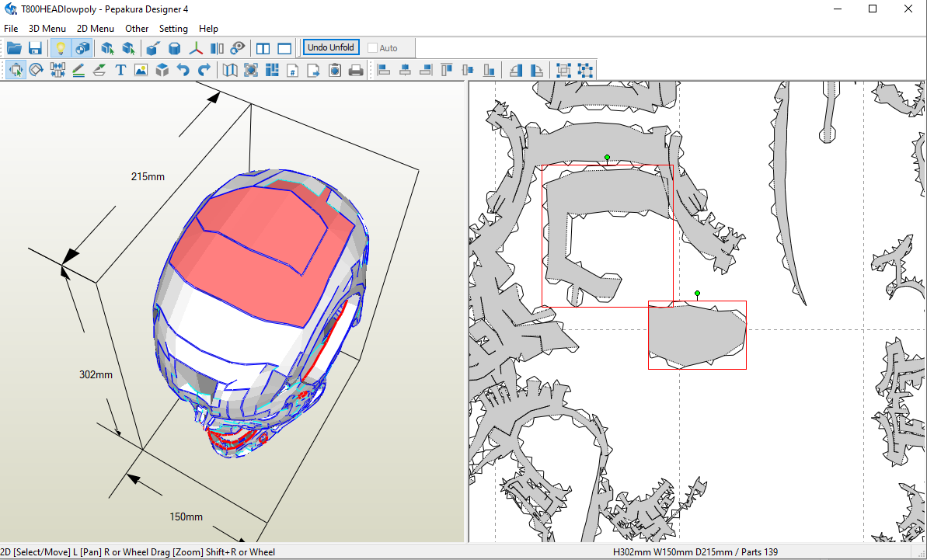The image size is (927, 560).
Task: Click green rotation handle above dome-shaped part
Action: [698, 294]
